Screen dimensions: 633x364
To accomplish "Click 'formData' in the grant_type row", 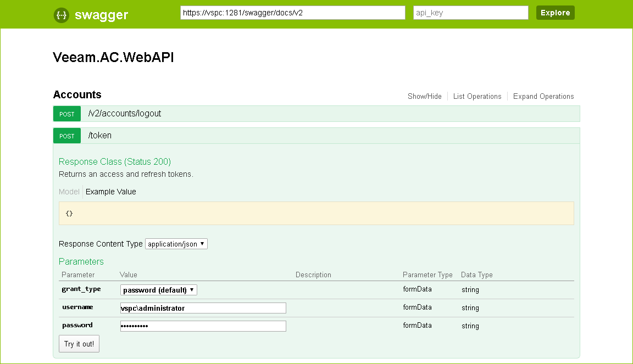I will [x=418, y=289].
